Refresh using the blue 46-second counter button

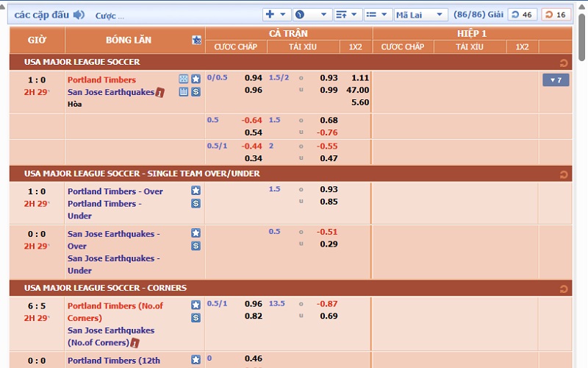[523, 15]
